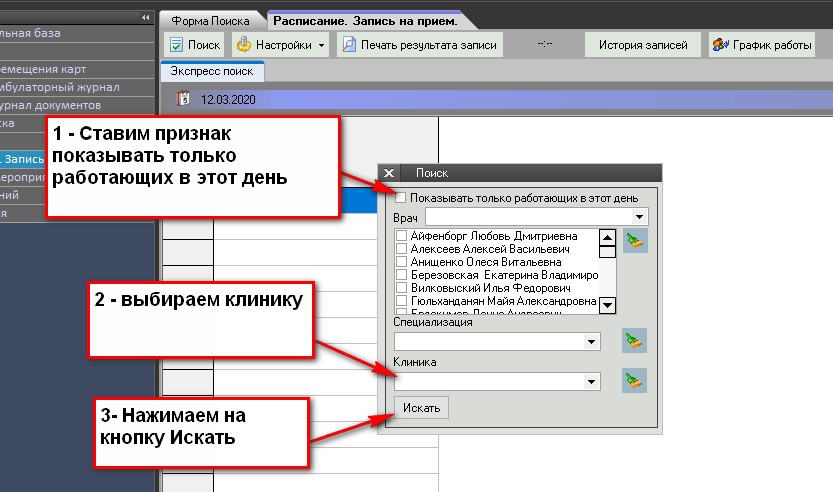Clear doctor list with broom icon
This screenshot has height=492, width=833.
pos(634,240)
